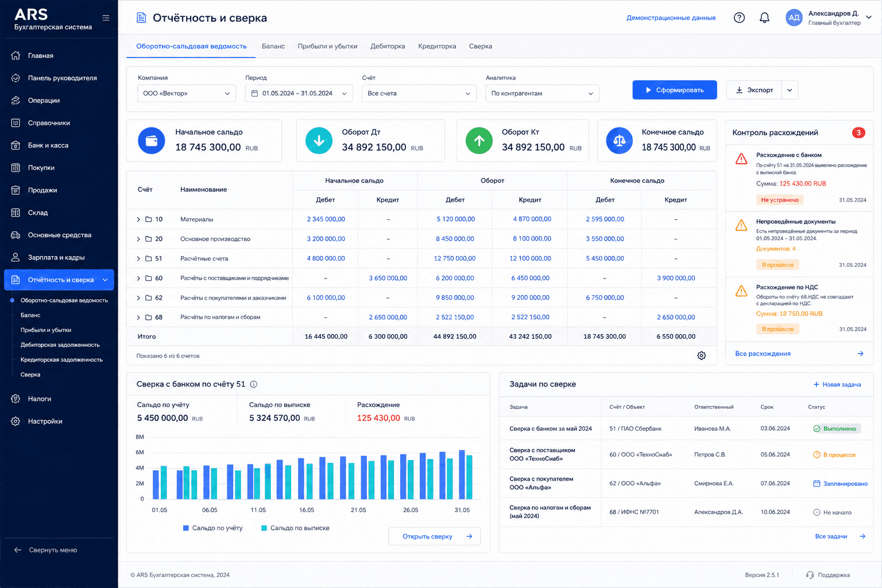Open the user profile menu chevron
Screen dimensions: 882x588
pyautogui.click(x=869, y=17)
